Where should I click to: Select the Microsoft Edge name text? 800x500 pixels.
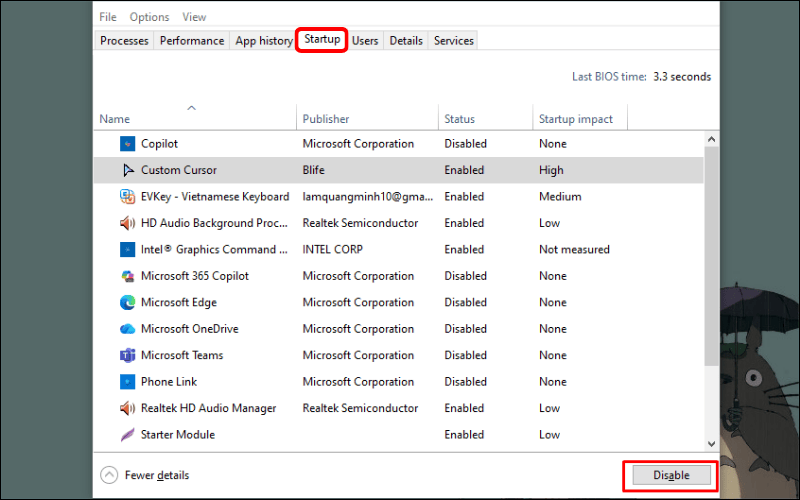[x=179, y=303]
